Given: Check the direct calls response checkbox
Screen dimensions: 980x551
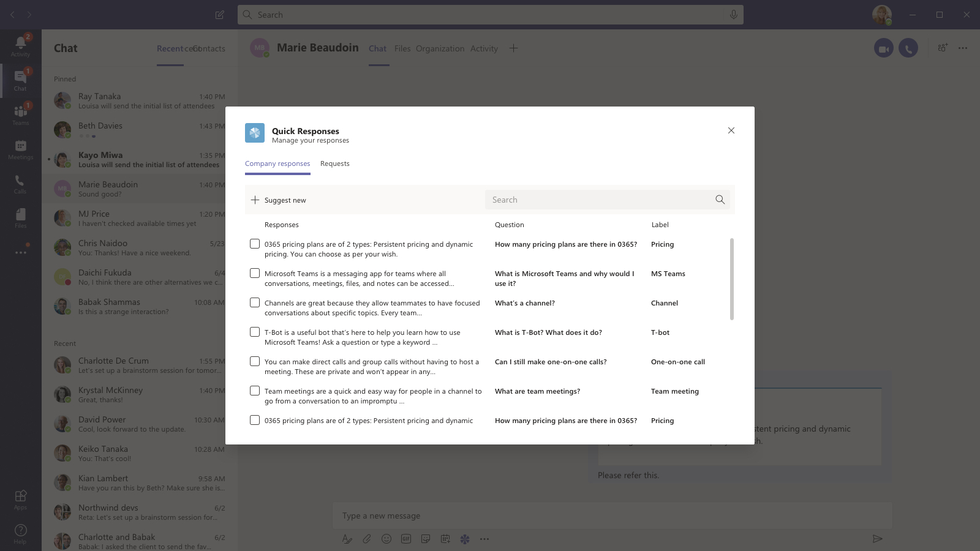Looking at the screenshot, I should 255,361.
